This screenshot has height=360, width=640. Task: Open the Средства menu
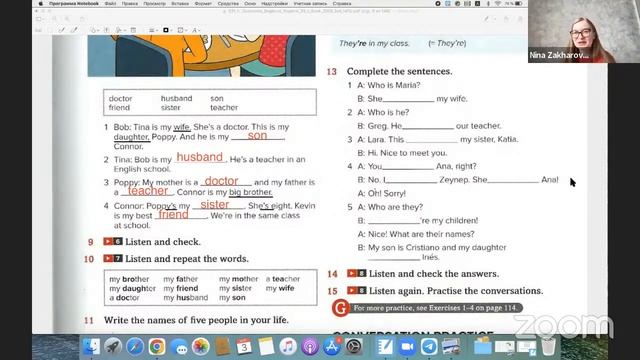pyautogui.click(x=228, y=4)
